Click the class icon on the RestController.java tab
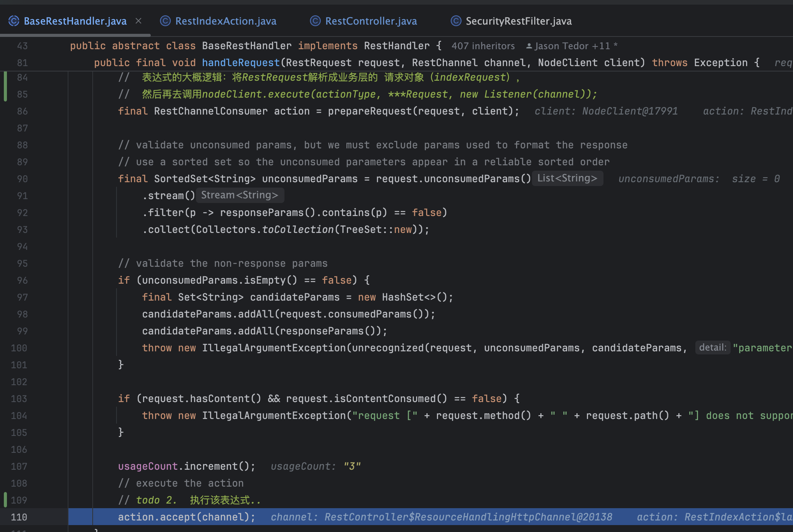 315,21
